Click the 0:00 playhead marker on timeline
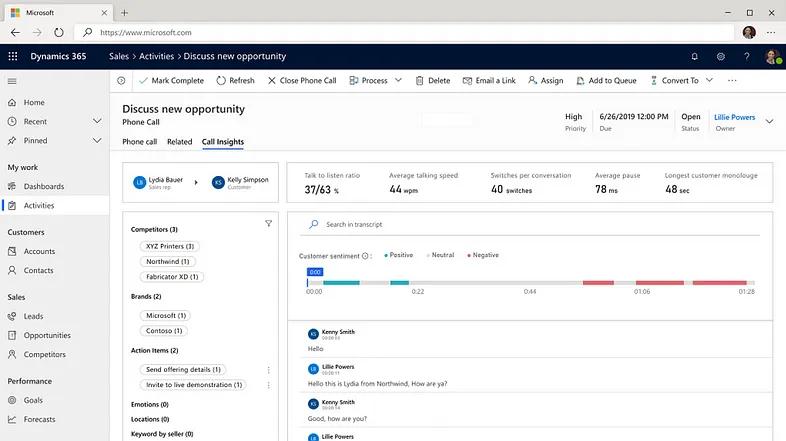The image size is (786, 441). [x=315, y=272]
